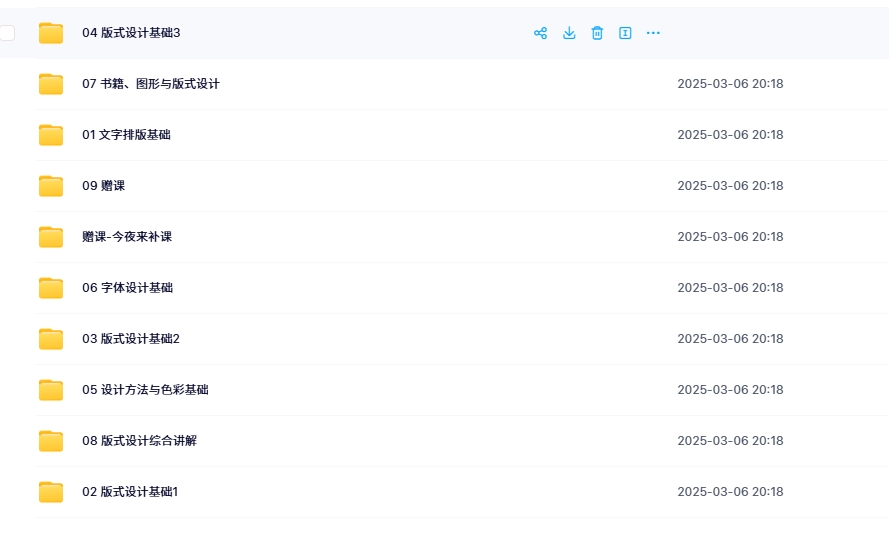Click the folder icon of 07 书籍、图形与版式设计
This screenshot has width=889, height=543.
click(x=51, y=84)
